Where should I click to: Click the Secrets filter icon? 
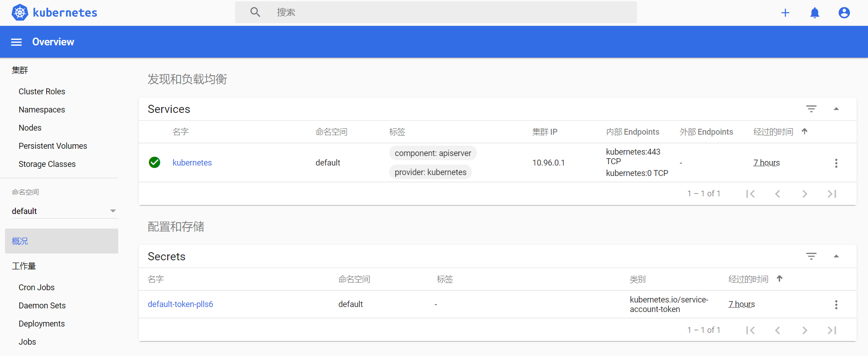811,256
